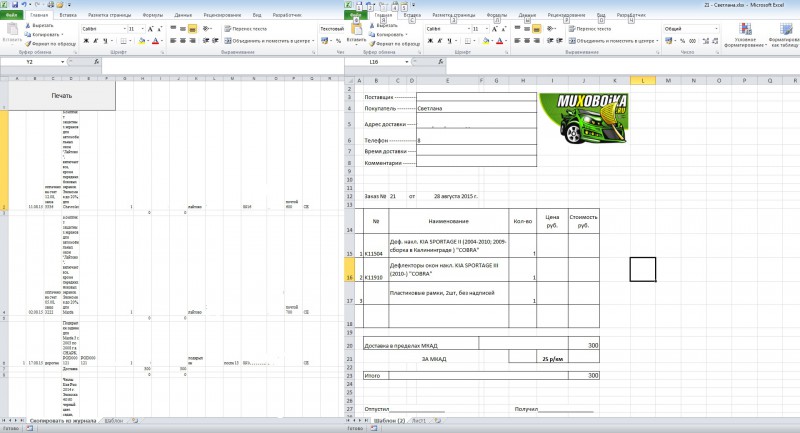800x433 pixels.
Task: Open Условное форматирование dropdown in right window
Action: [x=745, y=35]
